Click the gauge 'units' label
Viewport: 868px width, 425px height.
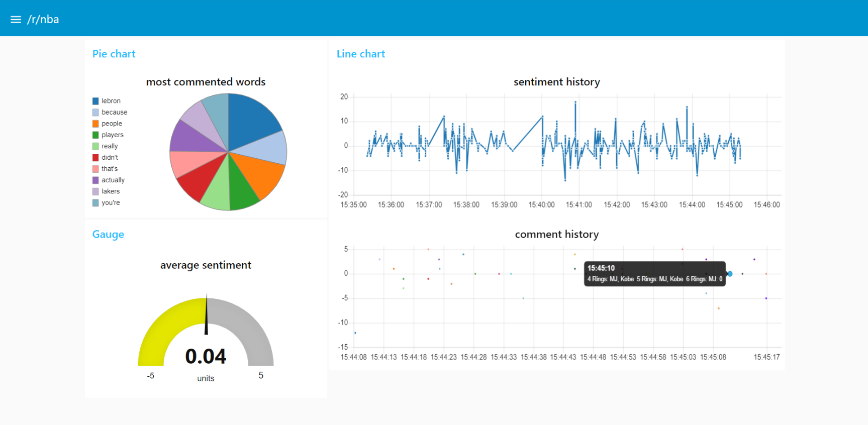(206, 379)
